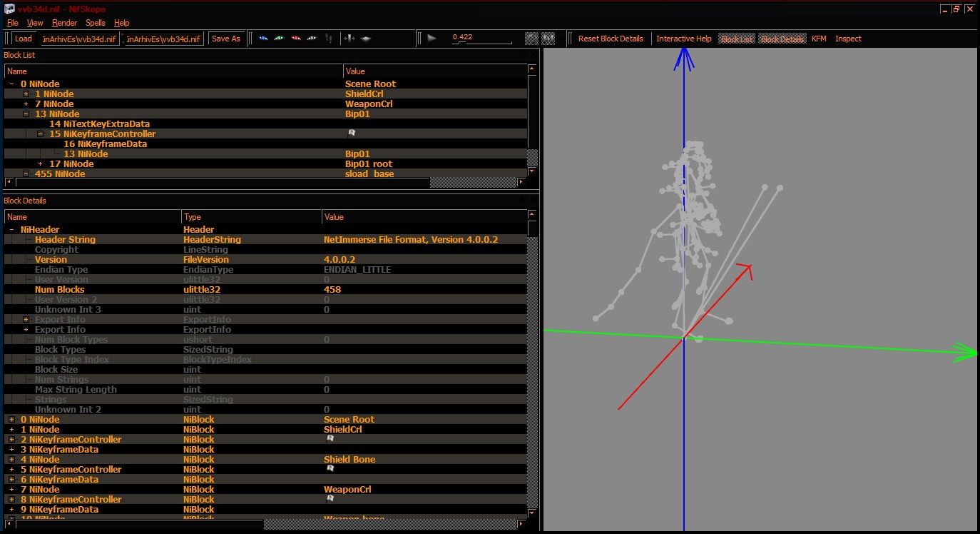This screenshot has height=534, width=980.
Task: Click flag icon in 5 NiKeyframeController row
Action: coord(330,469)
